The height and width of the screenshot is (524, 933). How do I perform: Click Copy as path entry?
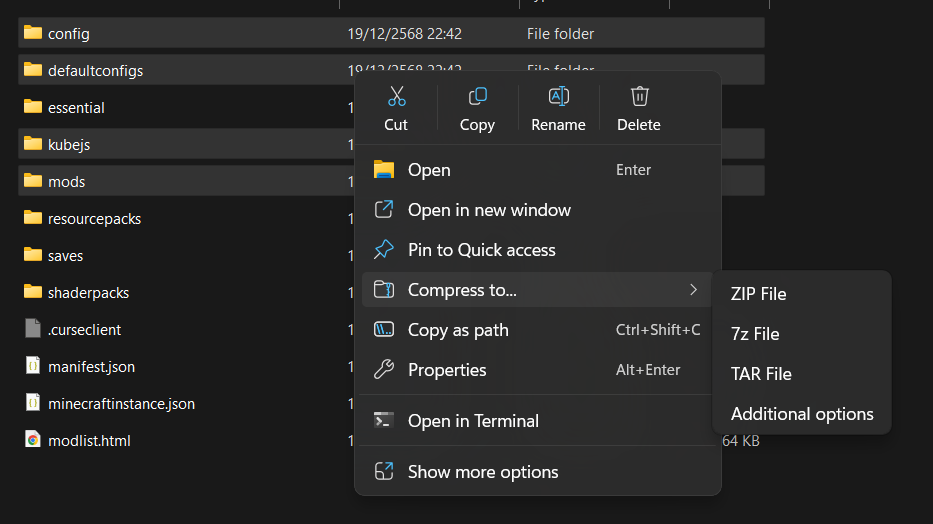pyautogui.click(x=458, y=330)
